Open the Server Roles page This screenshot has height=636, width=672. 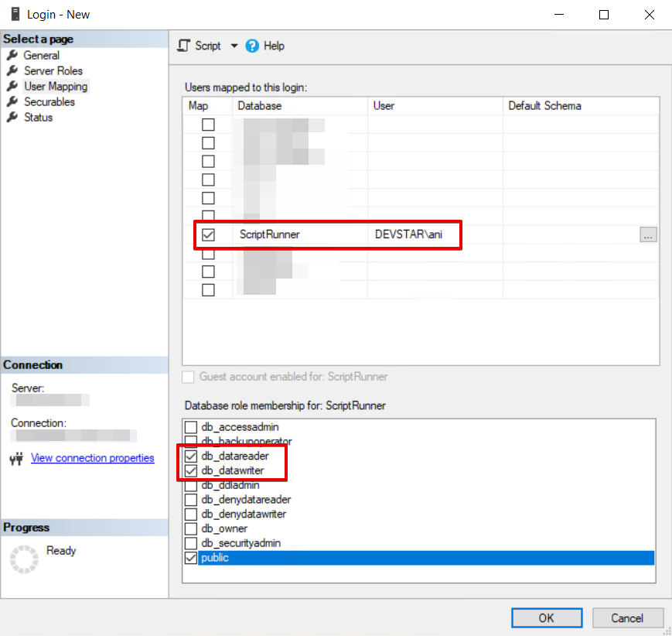pyautogui.click(x=53, y=70)
